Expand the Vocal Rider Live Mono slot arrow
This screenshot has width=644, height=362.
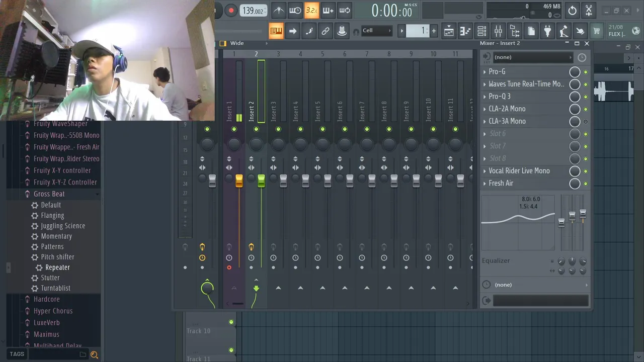[x=485, y=171]
